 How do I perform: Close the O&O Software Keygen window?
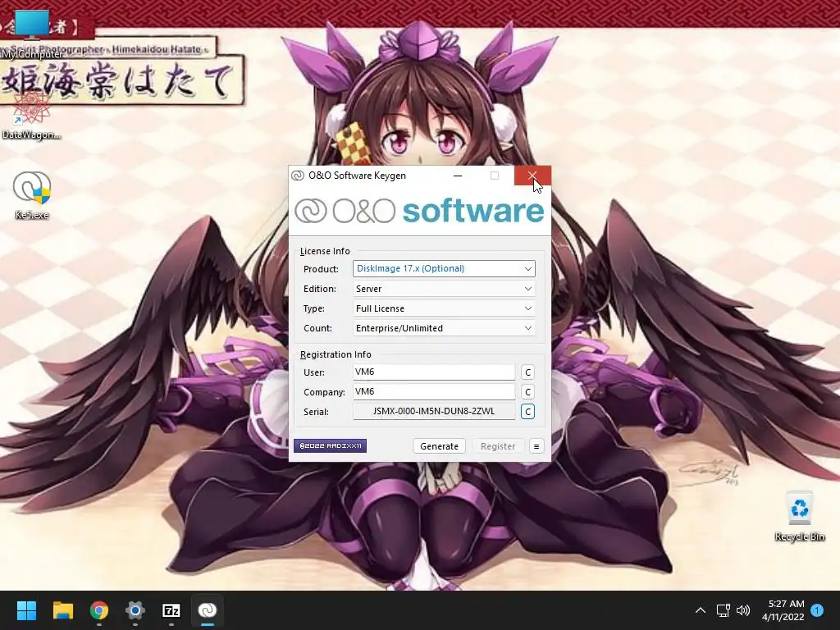tap(532, 176)
